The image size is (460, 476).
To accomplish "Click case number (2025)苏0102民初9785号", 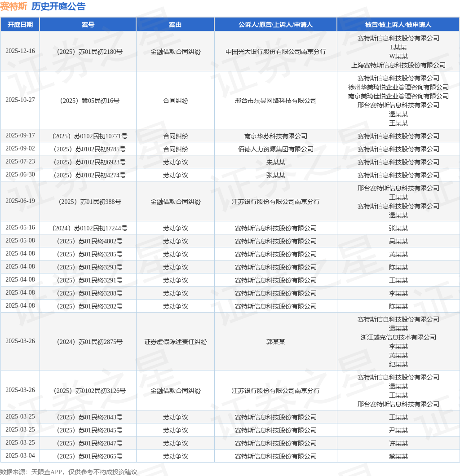I will tap(90, 149).
